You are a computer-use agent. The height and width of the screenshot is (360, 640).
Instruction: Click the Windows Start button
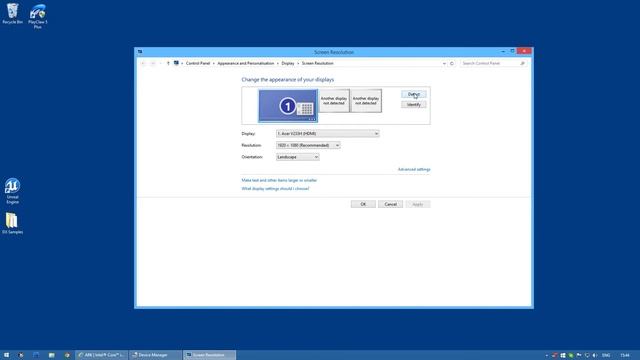6,355
